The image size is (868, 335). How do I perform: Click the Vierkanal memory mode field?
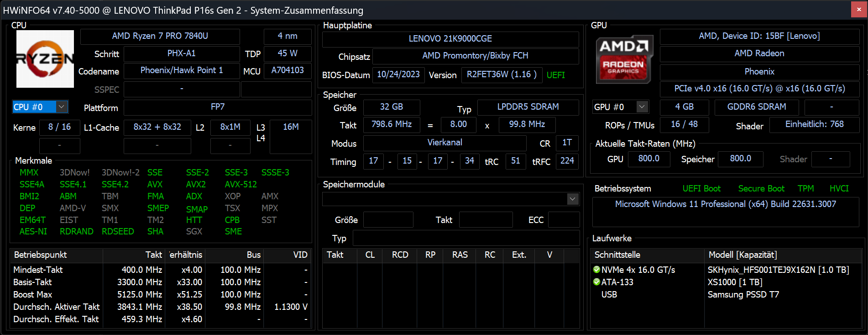pos(445,143)
